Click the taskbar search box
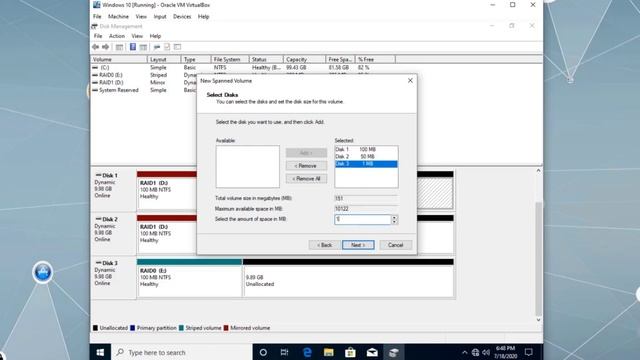This screenshot has width=640, height=360. [x=182, y=352]
